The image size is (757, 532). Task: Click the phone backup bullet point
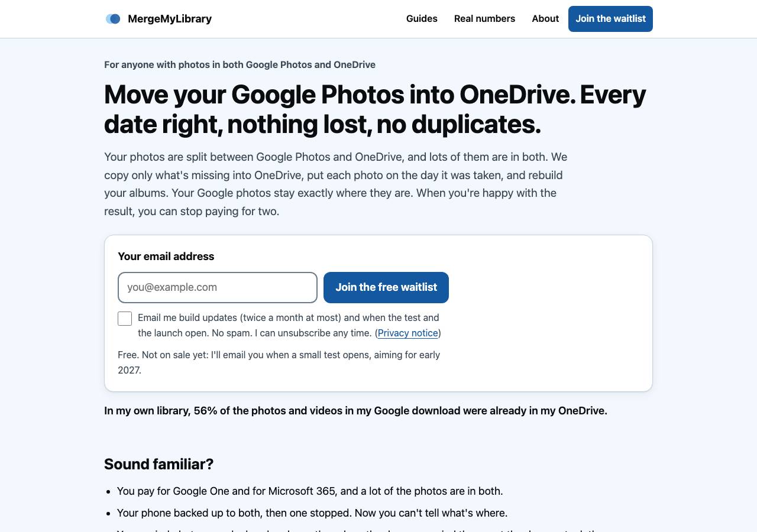coord(312,513)
